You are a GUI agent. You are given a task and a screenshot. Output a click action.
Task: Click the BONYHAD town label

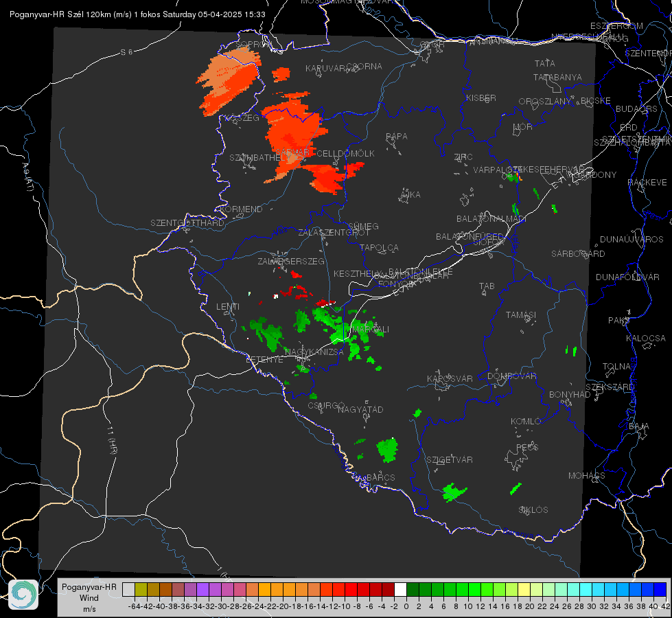[x=570, y=395]
